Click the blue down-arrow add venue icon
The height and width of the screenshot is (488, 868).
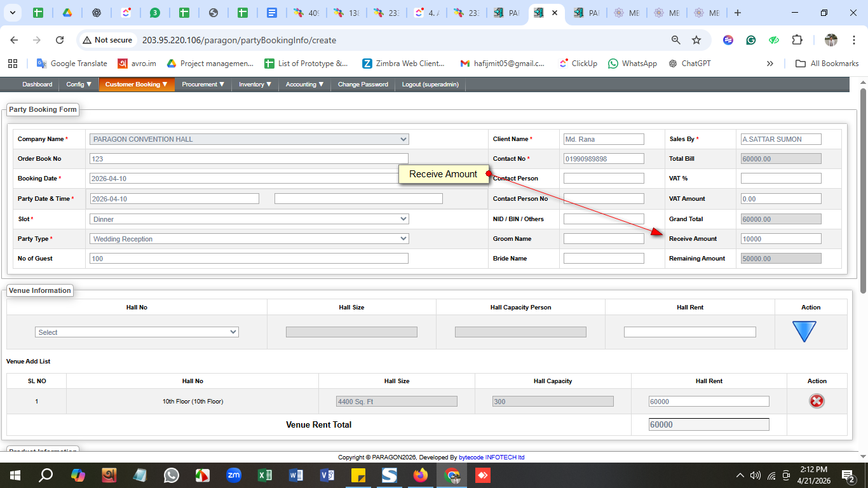click(804, 332)
